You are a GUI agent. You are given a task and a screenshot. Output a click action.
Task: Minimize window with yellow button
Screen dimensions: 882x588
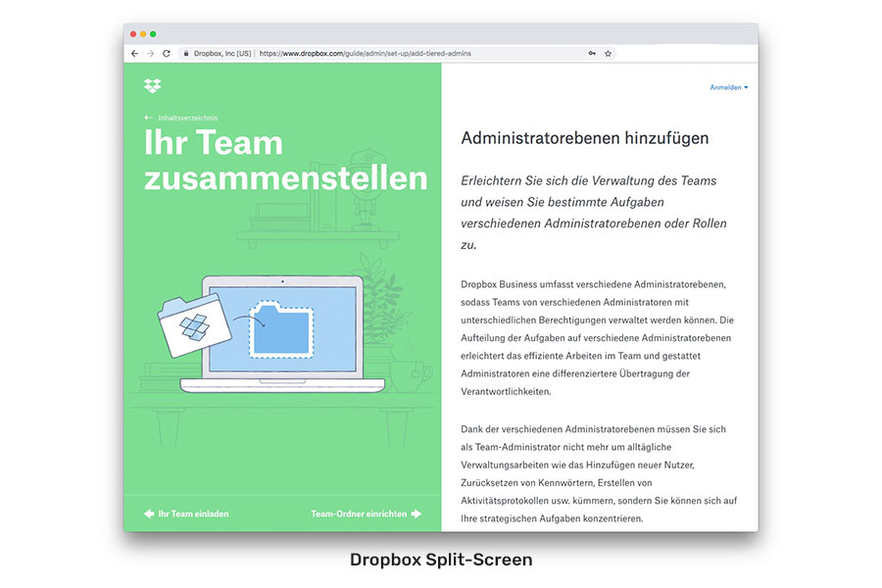(x=143, y=34)
